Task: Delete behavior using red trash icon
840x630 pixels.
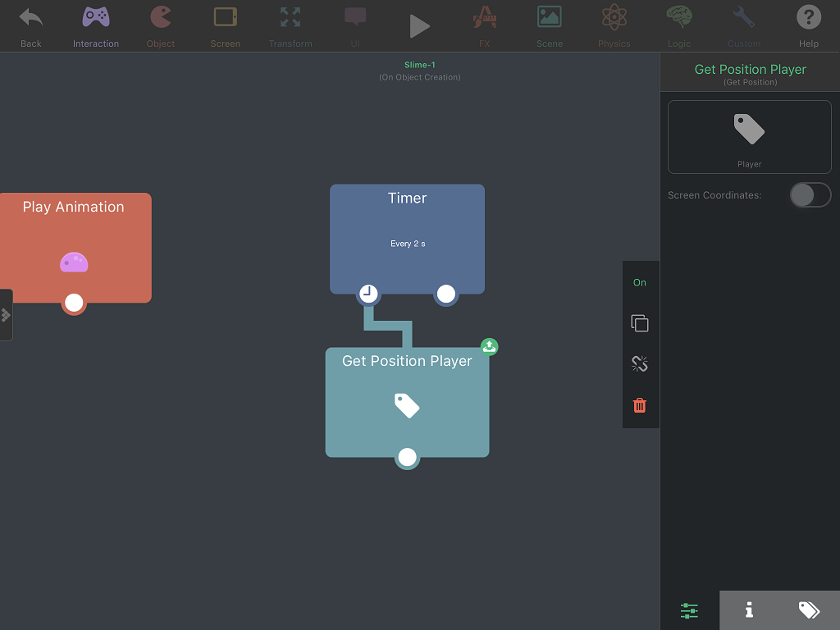Action: click(x=640, y=405)
